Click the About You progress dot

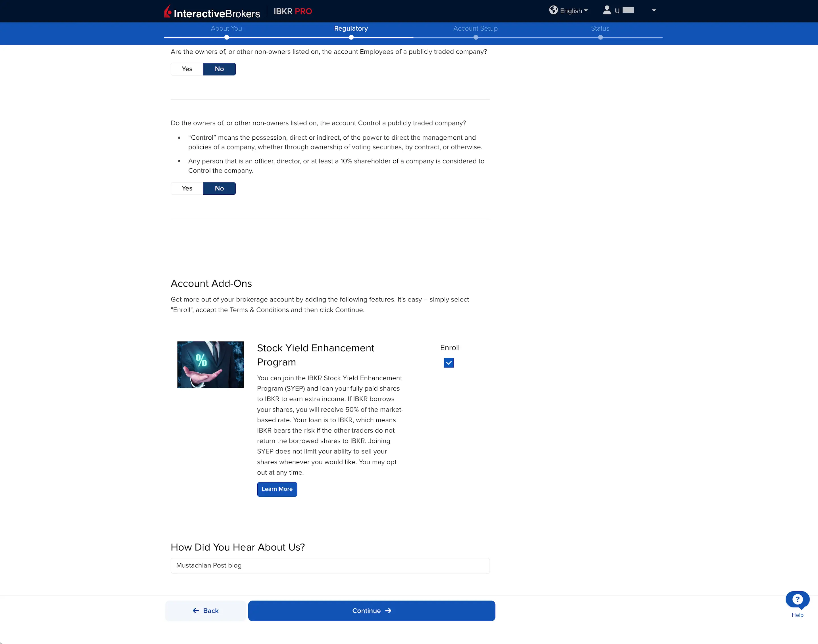[226, 37]
